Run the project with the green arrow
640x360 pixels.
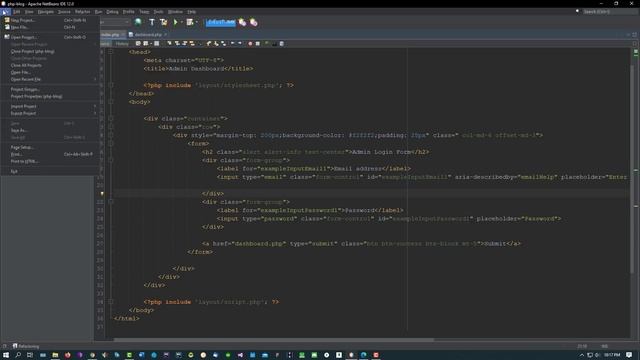point(176,22)
